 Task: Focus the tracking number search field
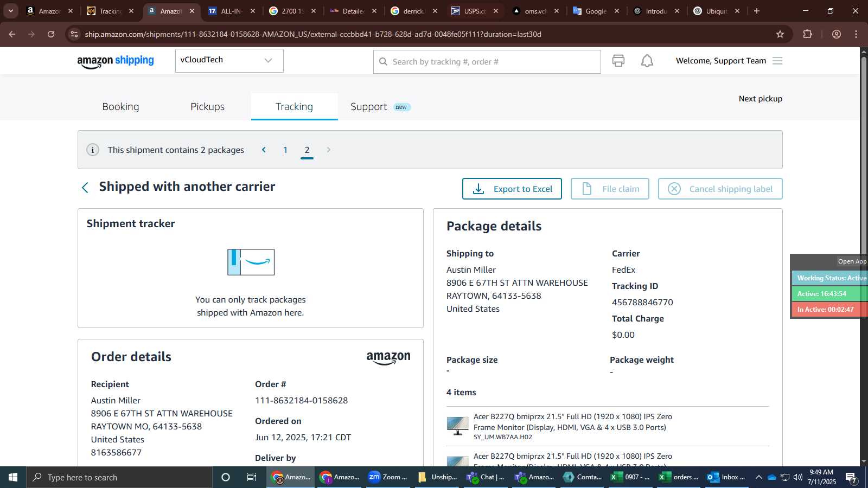pos(487,62)
